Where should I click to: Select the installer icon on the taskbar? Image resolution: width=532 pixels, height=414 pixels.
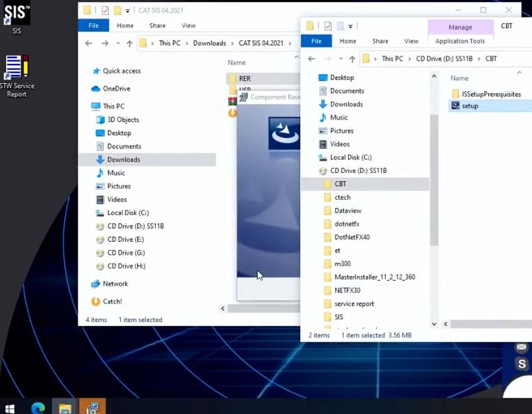pos(92,408)
